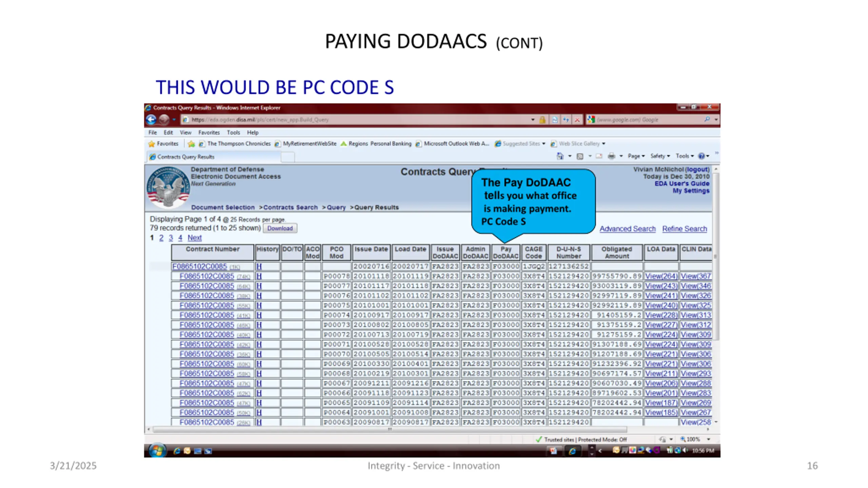Click the Home icon in command bar
Viewport: 868px width, 488px height.
click(560, 156)
